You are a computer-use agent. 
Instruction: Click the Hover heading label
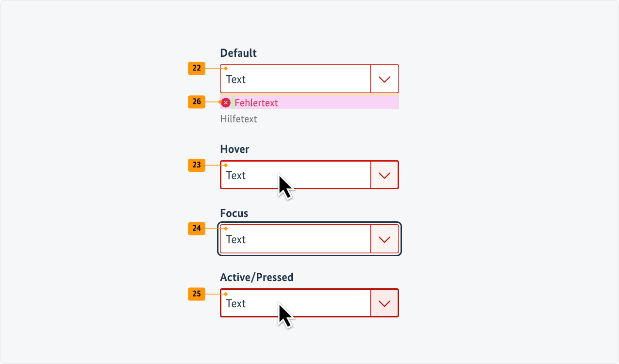point(234,149)
